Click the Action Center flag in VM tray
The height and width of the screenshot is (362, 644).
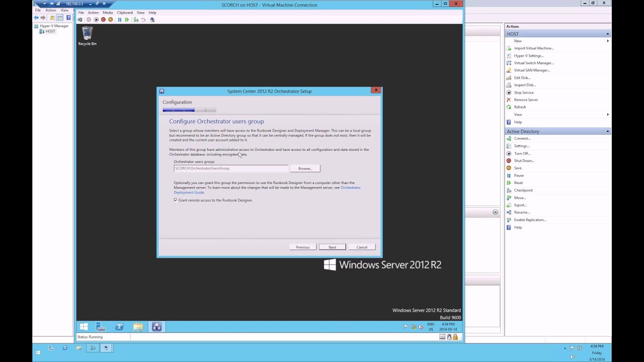point(406,327)
